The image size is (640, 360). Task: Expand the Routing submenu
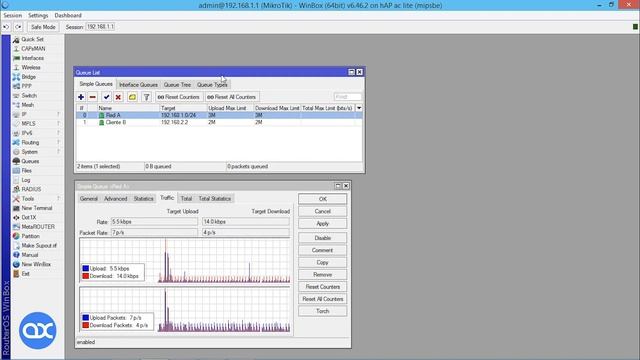pos(58,142)
